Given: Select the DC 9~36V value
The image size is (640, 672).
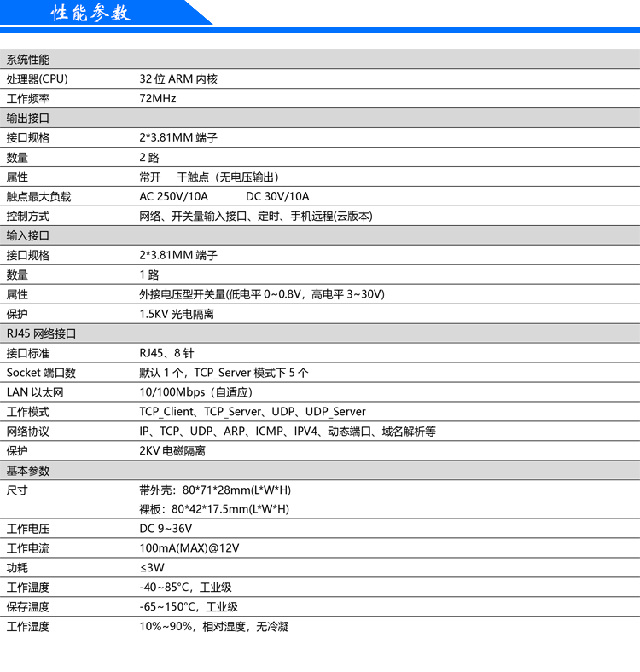Looking at the screenshot, I should tap(166, 530).
